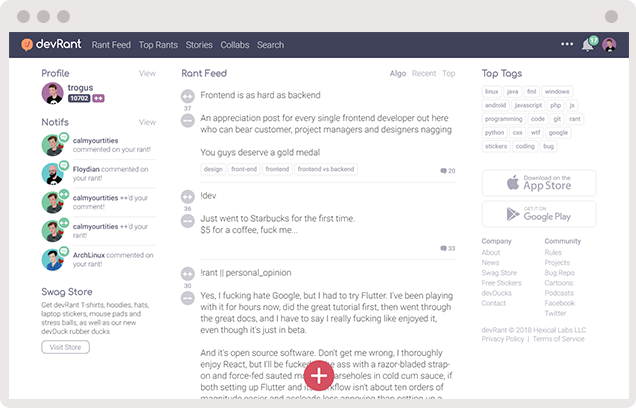Click the 'frontend vs backend' rant tag
Viewport: 636px width, 408px height.
326,169
